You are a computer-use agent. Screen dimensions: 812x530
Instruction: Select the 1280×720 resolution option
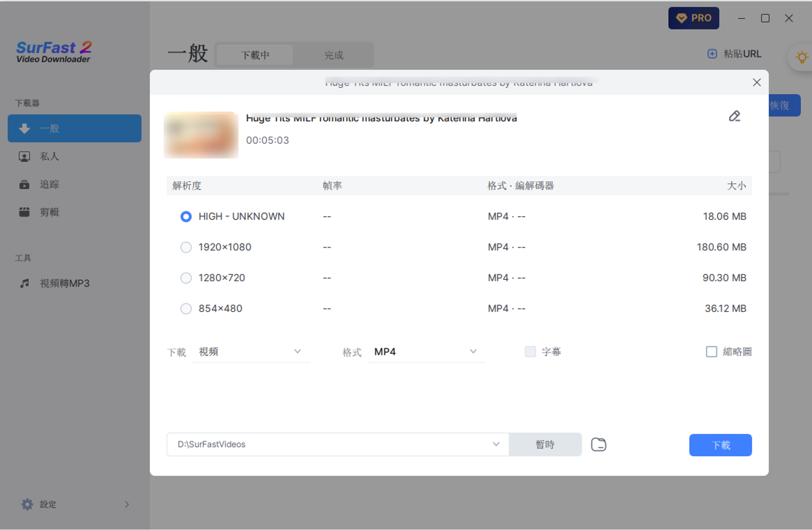coord(186,278)
